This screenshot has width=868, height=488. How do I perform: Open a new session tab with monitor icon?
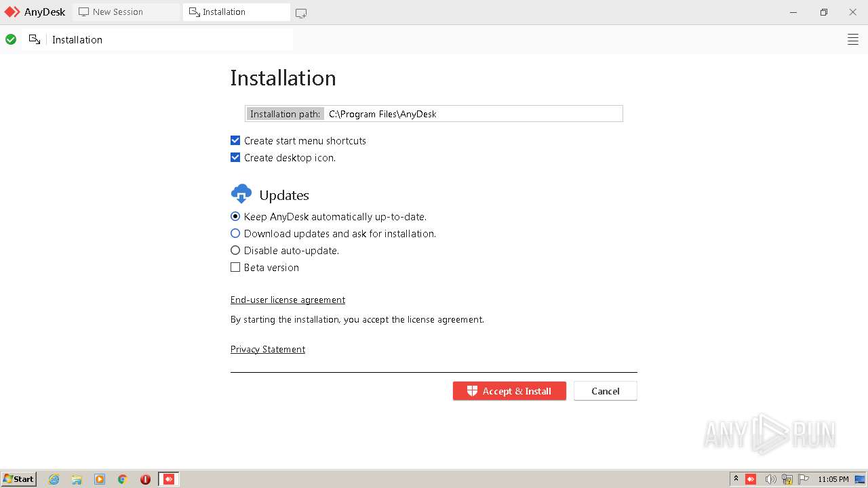point(301,13)
